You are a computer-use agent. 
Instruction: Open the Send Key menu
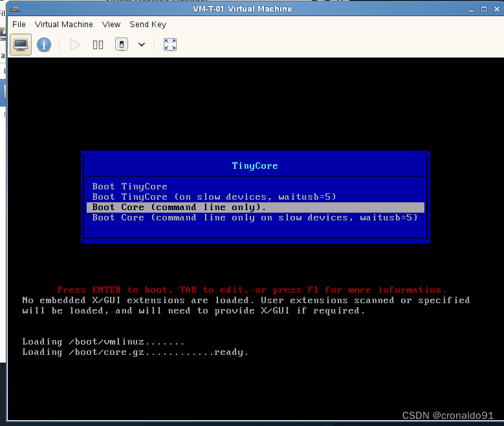[x=148, y=25]
